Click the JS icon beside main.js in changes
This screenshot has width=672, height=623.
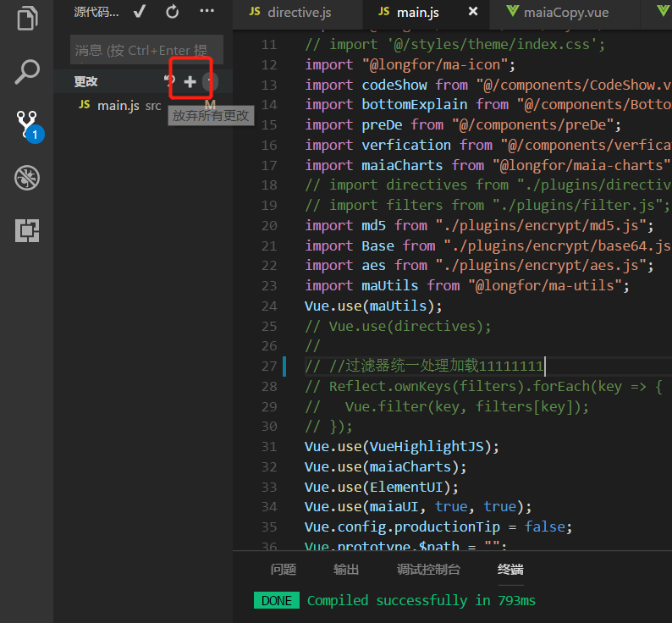[85, 105]
